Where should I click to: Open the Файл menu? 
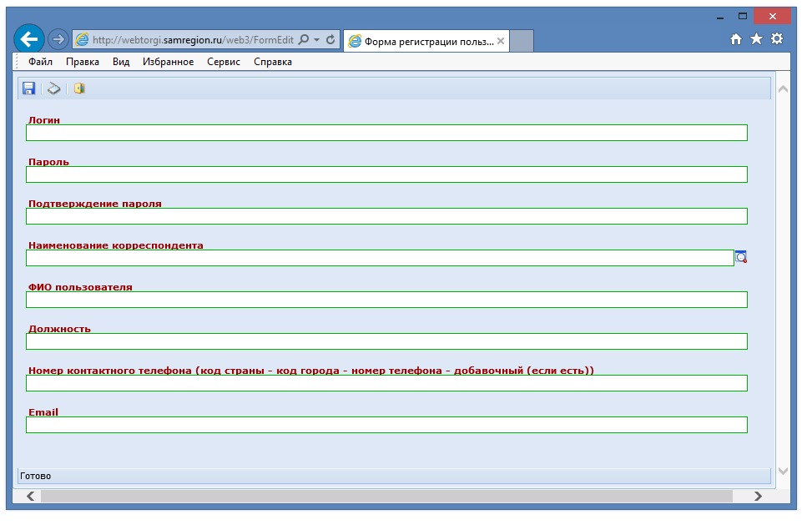tap(40, 62)
